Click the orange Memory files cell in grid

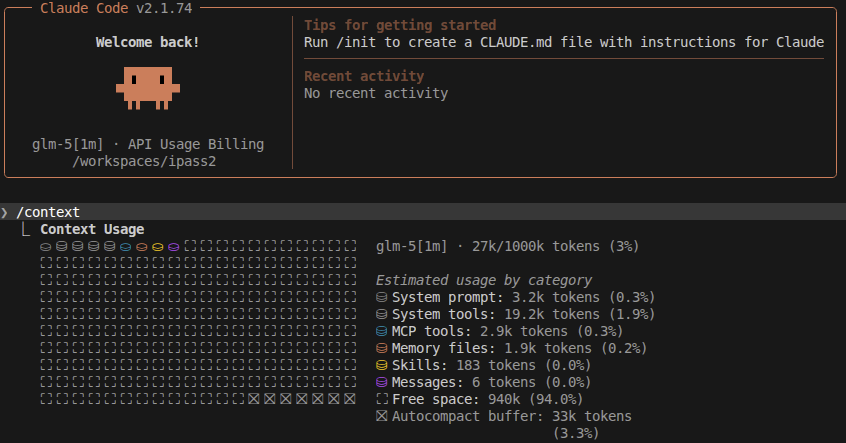click(x=141, y=247)
